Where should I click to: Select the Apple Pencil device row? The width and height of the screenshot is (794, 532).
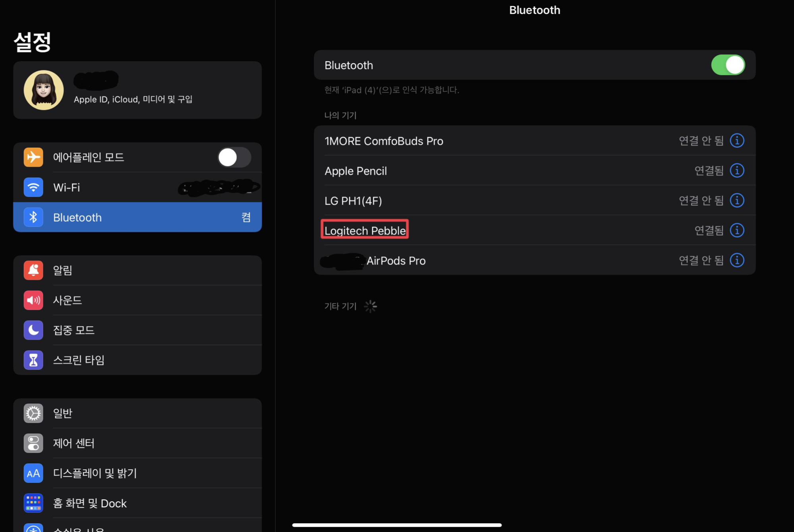(535, 170)
